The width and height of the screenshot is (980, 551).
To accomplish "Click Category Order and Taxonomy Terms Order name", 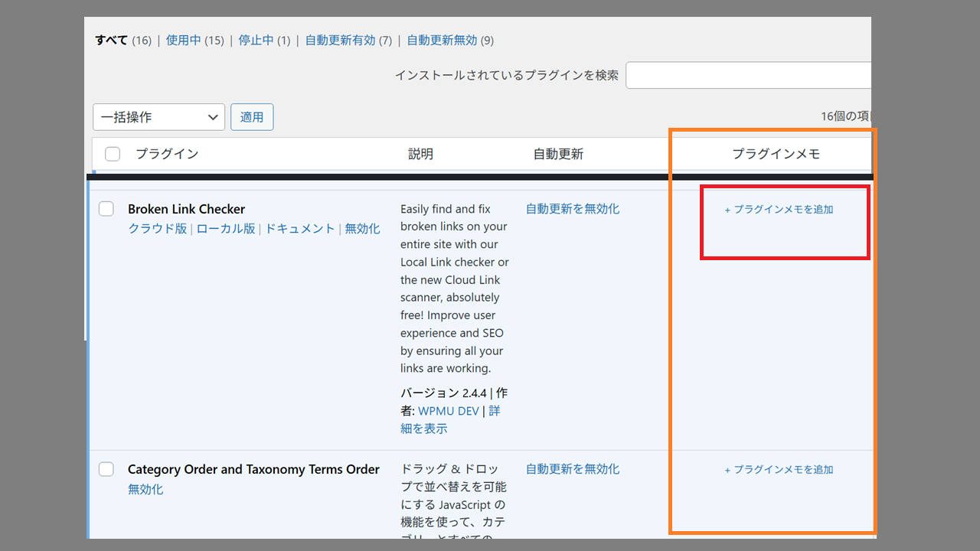I will [253, 469].
